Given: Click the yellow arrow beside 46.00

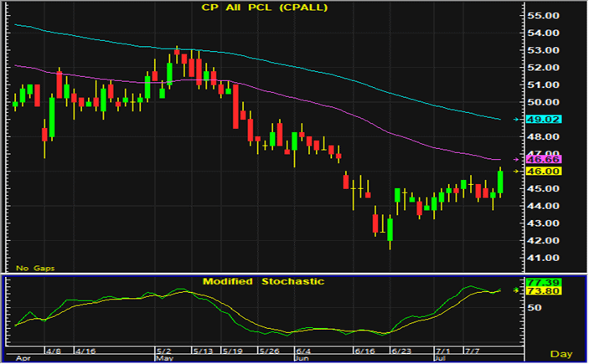Looking at the screenshot, I should point(516,171).
